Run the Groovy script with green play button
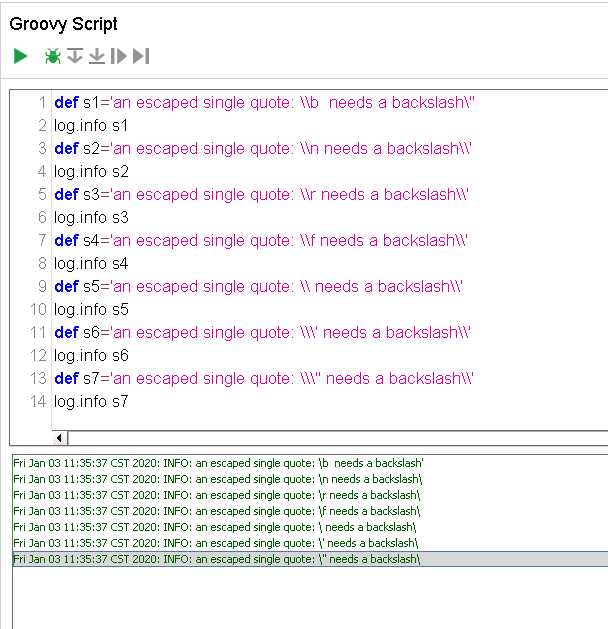 coord(20,56)
